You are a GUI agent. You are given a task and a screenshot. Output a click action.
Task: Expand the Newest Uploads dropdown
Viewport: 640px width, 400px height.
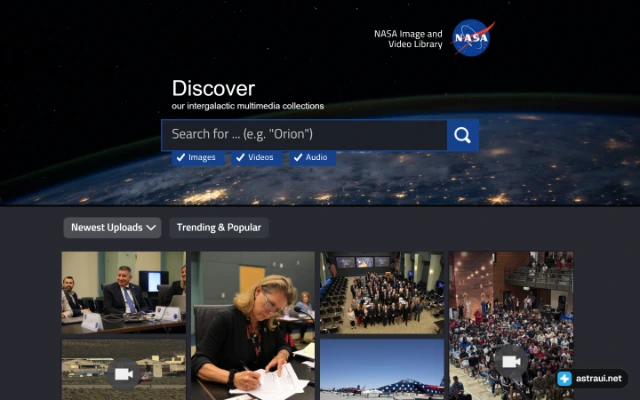point(112,227)
